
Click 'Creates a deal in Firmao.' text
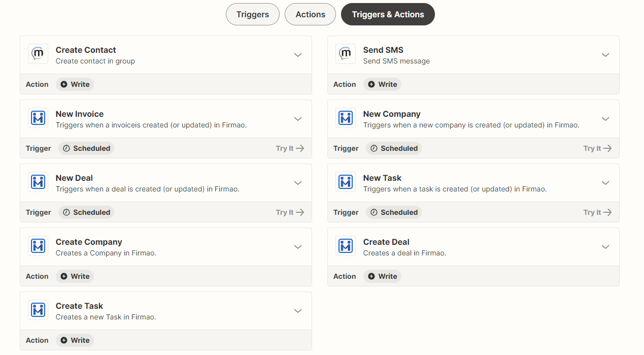(404, 253)
